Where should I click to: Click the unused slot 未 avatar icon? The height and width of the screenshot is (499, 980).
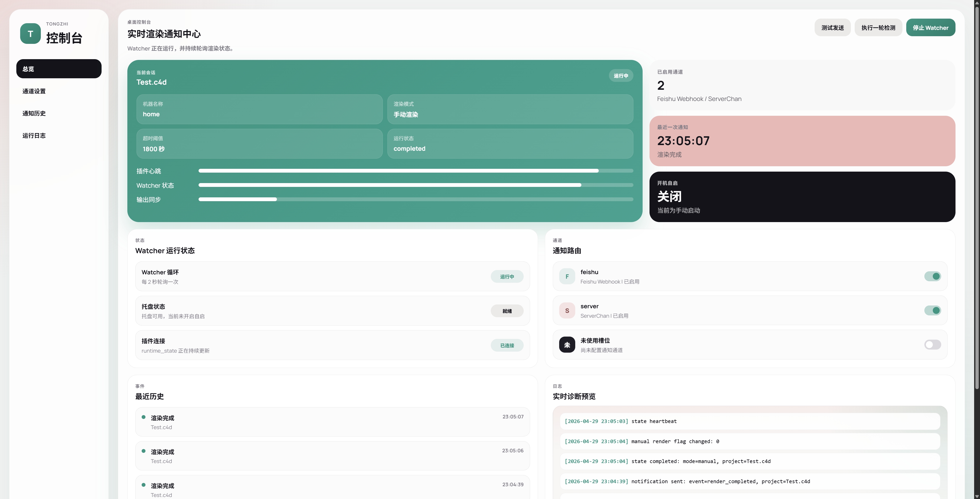point(567,345)
